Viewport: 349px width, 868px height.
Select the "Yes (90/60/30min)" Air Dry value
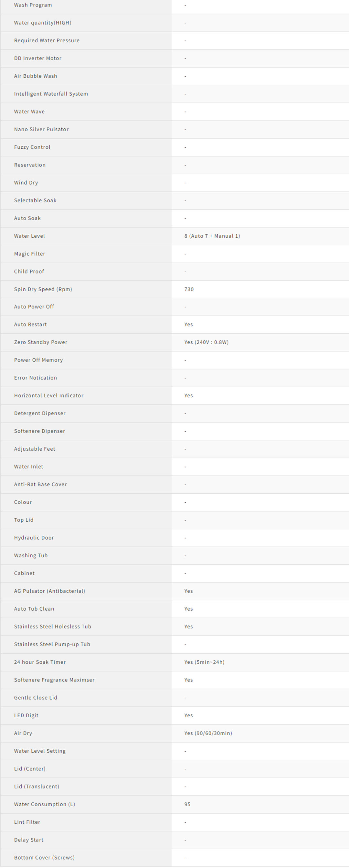point(208,733)
